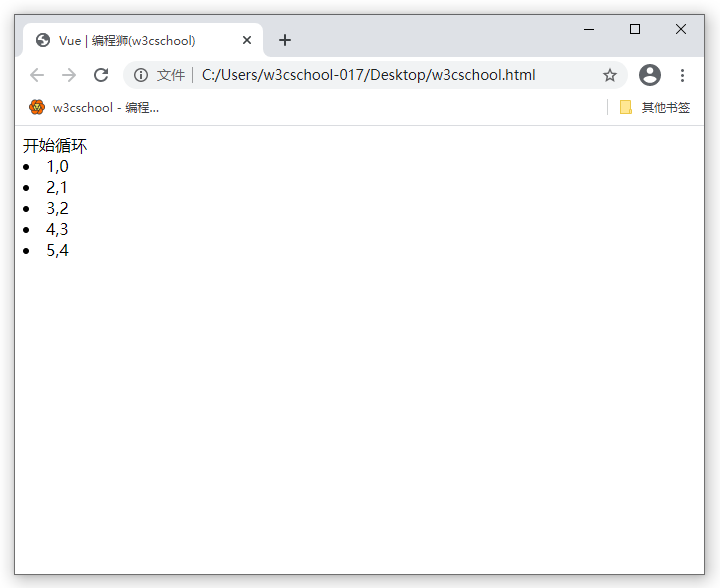Bookmark this page with the star icon
The height and width of the screenshot is (588, 720).
609,75
